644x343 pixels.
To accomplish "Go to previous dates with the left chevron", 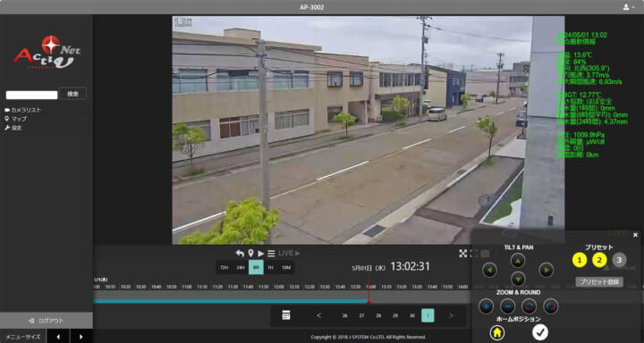I will tap(318, 315).
